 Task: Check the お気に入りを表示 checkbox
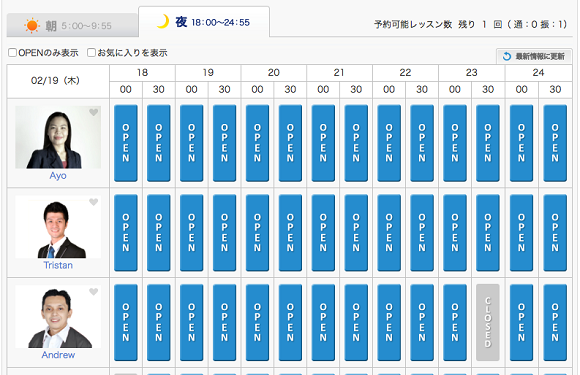click(91, 53)
